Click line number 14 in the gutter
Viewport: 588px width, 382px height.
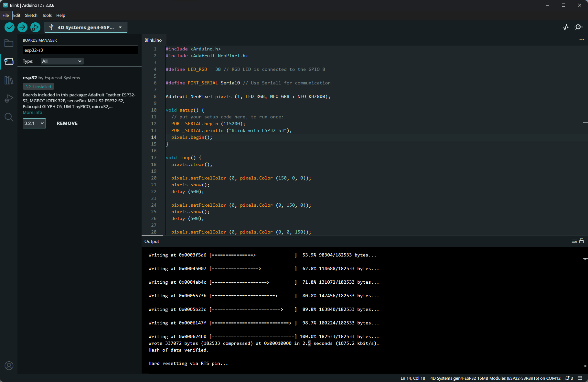pyautogui.click(x=154, y=137)
